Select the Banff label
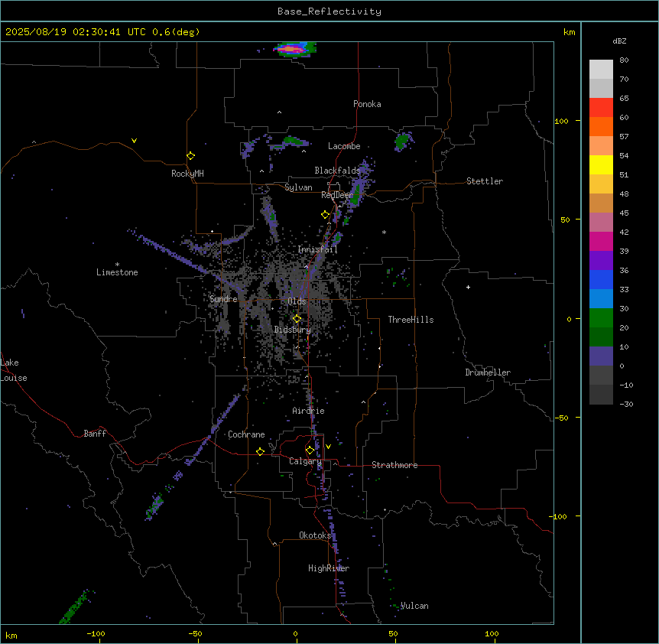Screen dimensions: 659x644 (95, 434)
